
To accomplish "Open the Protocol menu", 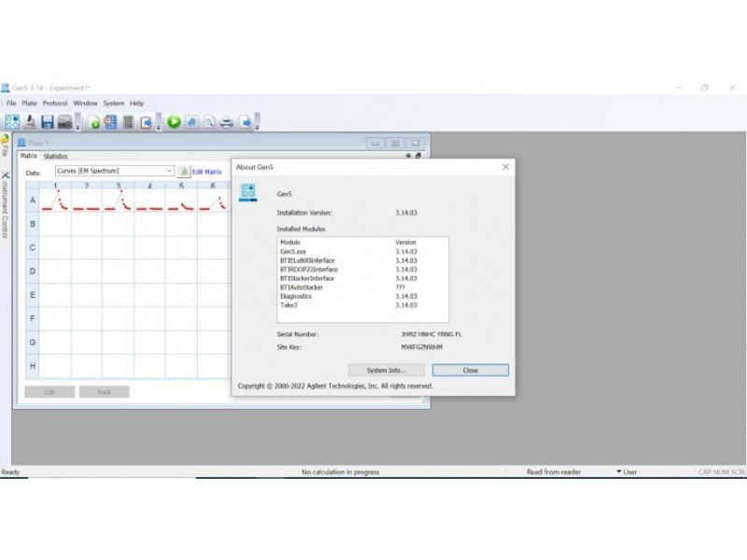I will (54, 103).
